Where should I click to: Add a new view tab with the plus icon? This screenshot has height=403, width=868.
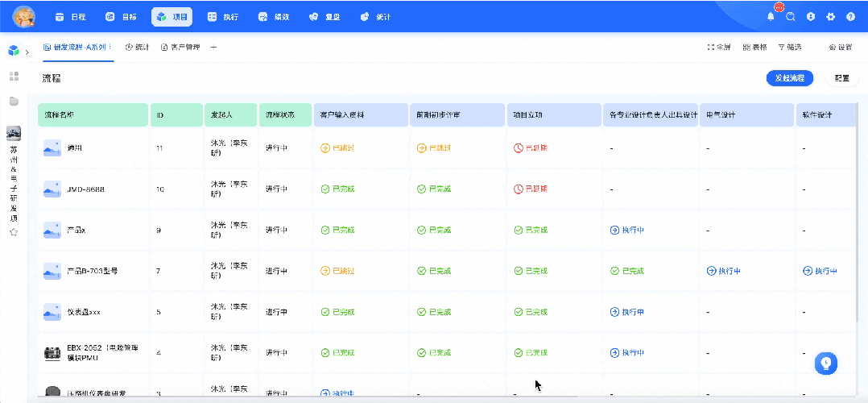click(213, 47)
